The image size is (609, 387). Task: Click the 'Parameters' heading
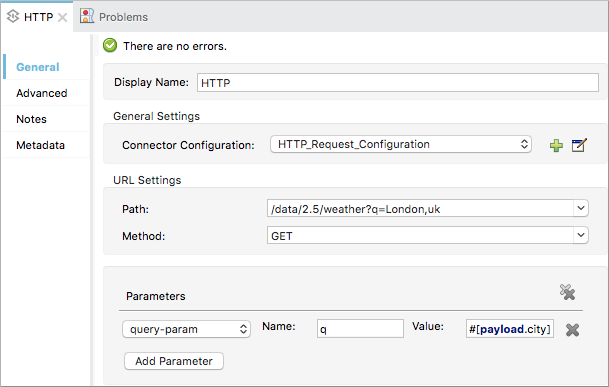pos(156,296)
